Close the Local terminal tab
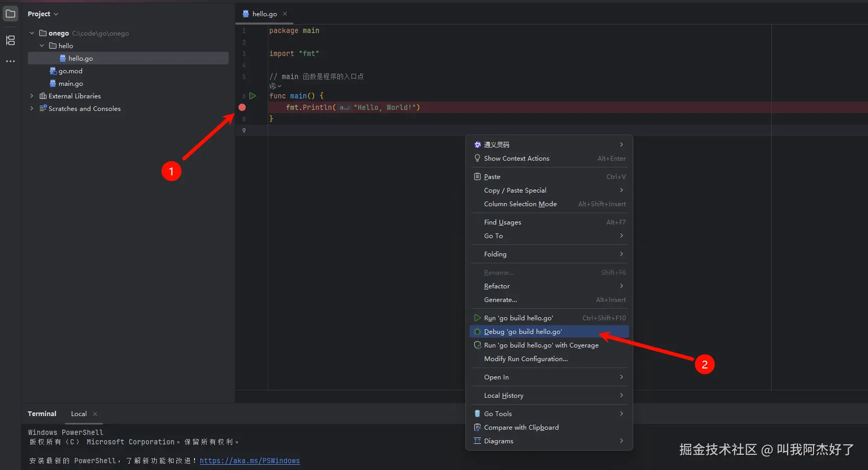This screenshot has width=868, height=470. (95, 414)
